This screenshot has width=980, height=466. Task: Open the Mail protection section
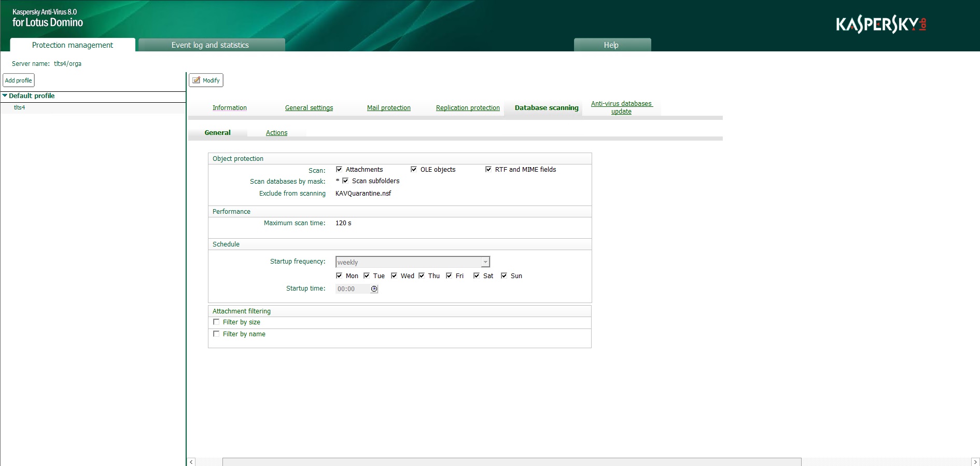coord(388,108)
